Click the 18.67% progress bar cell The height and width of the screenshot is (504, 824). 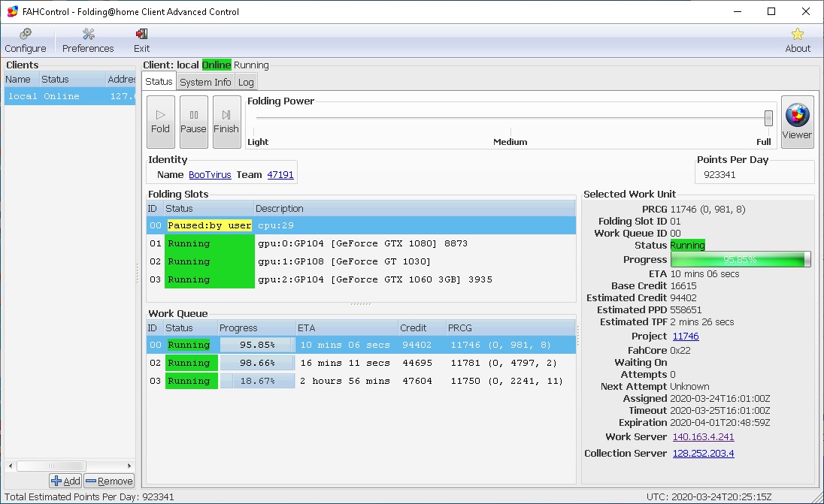[257, 381]
